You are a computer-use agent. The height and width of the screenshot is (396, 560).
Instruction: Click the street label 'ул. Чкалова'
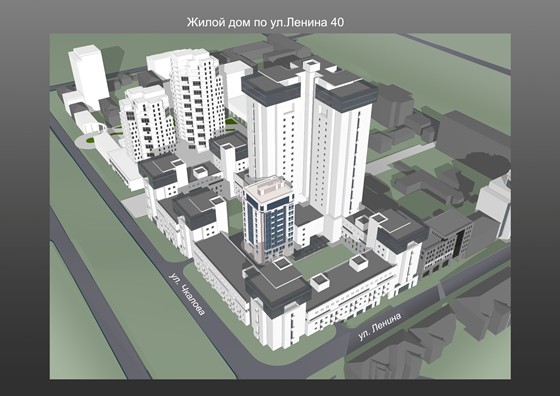tap(188, 294)
